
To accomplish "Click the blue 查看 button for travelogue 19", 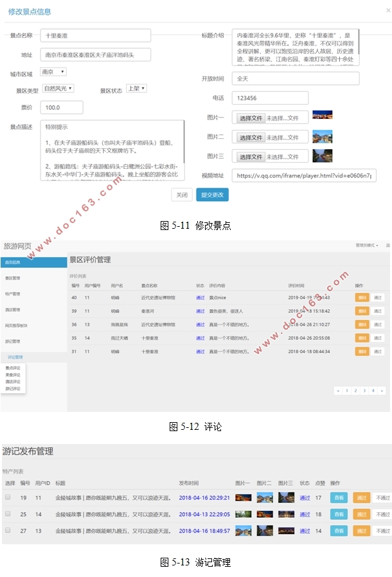I will point(339,498).
